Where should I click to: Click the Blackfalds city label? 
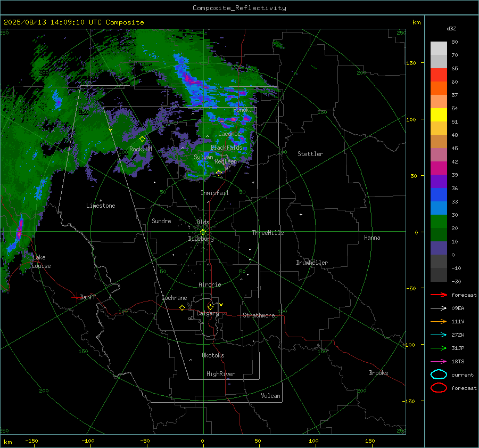[226, 148]
